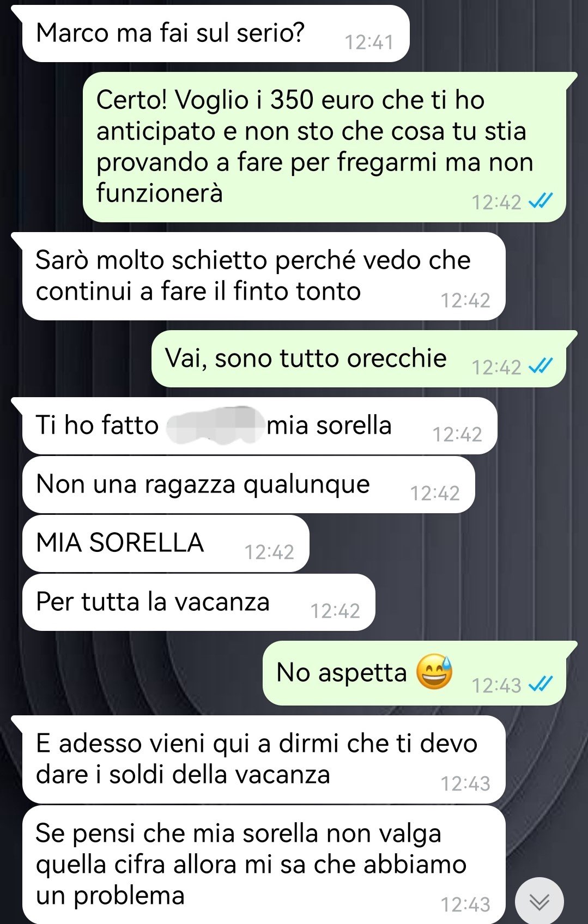Viewport: 588px width, 924px height.
Task: Select the 'Marco ma fai sul serio?' message
Action: click(215, 33)
